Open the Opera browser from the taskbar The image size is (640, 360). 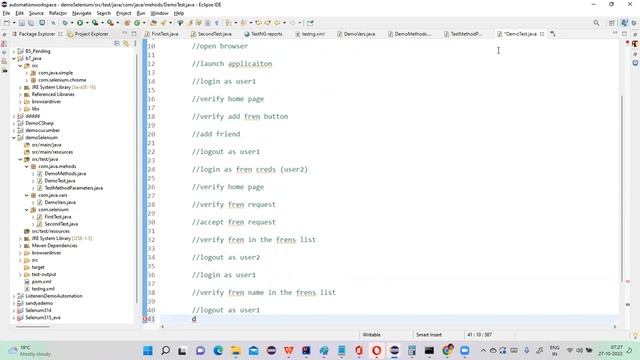click(x=376, y=350)
